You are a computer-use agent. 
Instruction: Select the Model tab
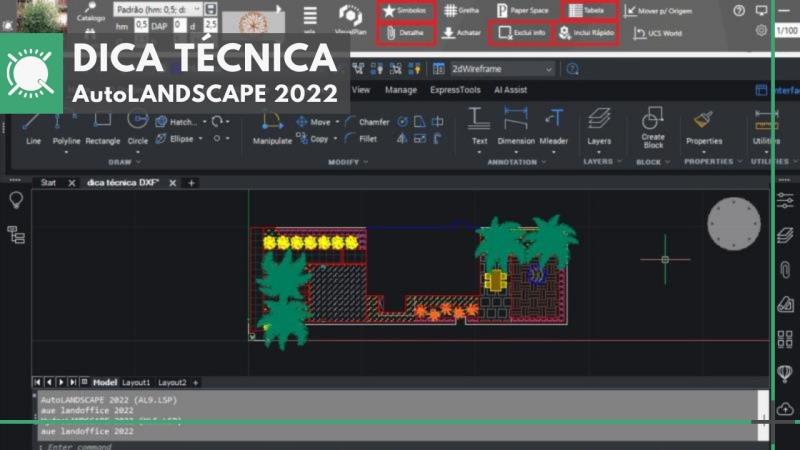tap(105, 382)
